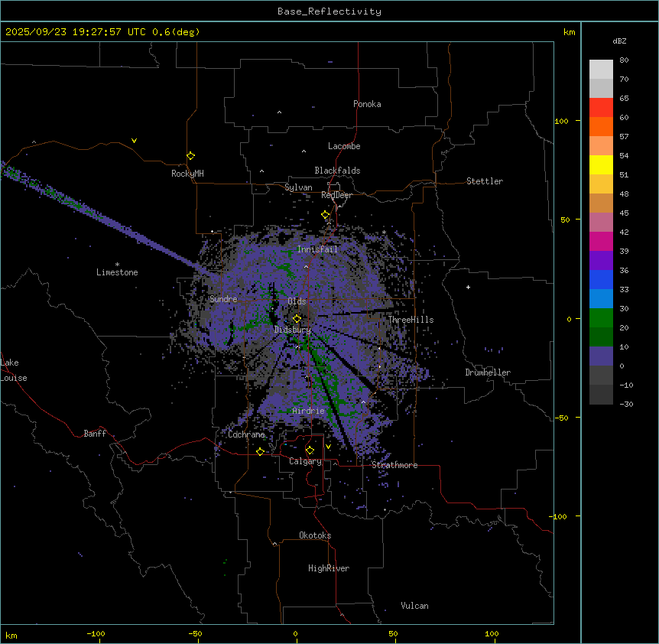Screen dimensions: 659x644
Task: Click the dBZ legend heading
Action: coord(620,41)
